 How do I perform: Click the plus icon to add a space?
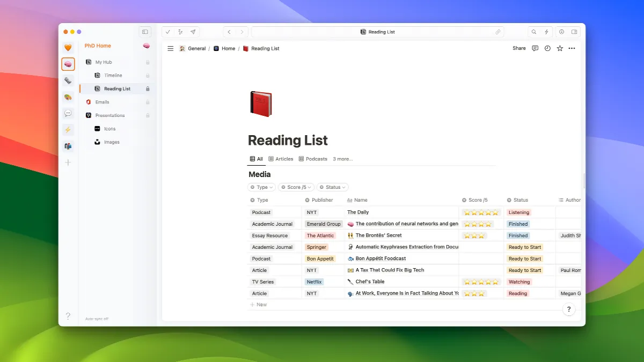(x=68, y=162)
